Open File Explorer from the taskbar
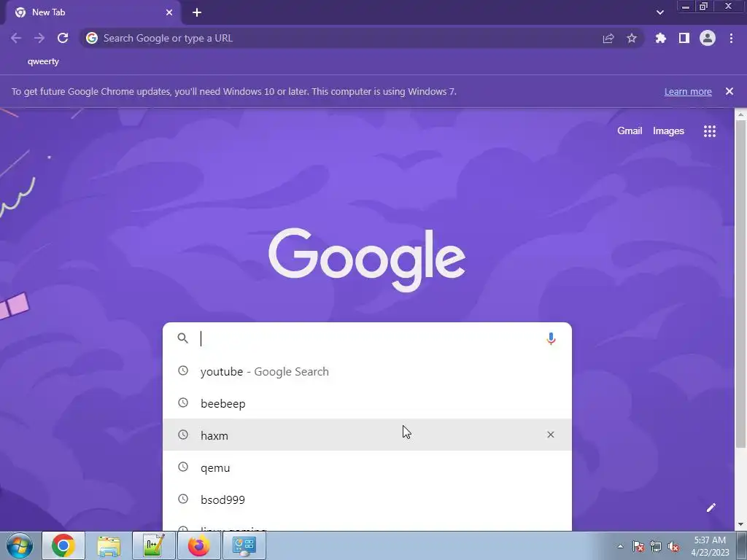Viewport: 747px width, 560px height. click(109, 545)
